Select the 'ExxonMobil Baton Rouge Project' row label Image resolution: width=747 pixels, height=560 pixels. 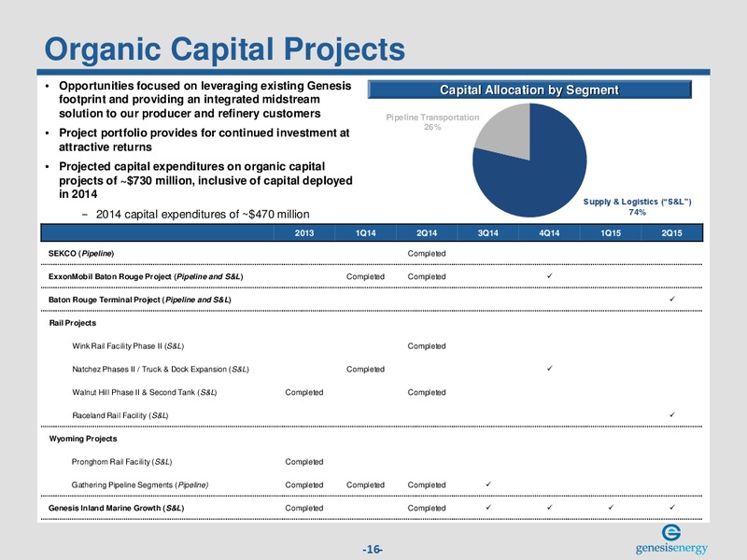click(x=146, y=276)
